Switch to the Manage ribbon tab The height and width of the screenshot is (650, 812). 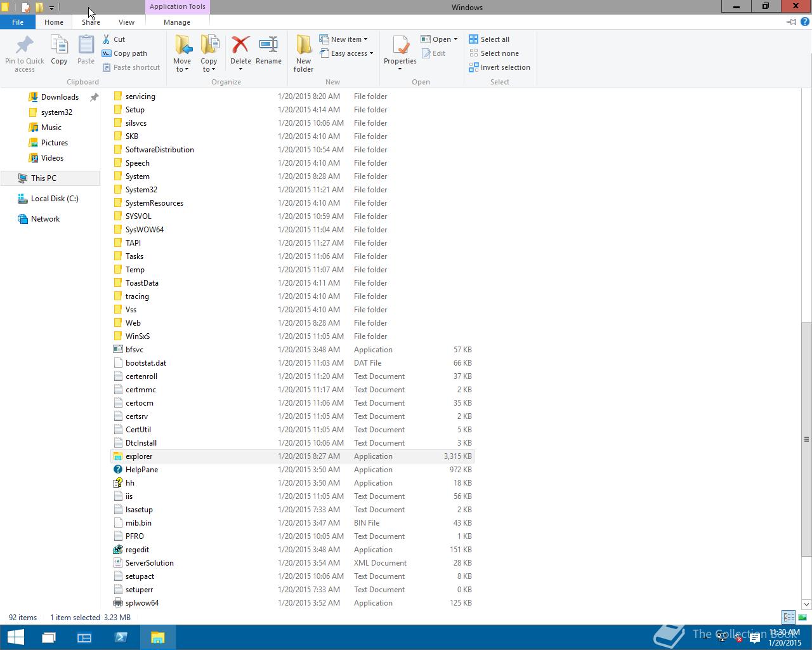point(177,22)
